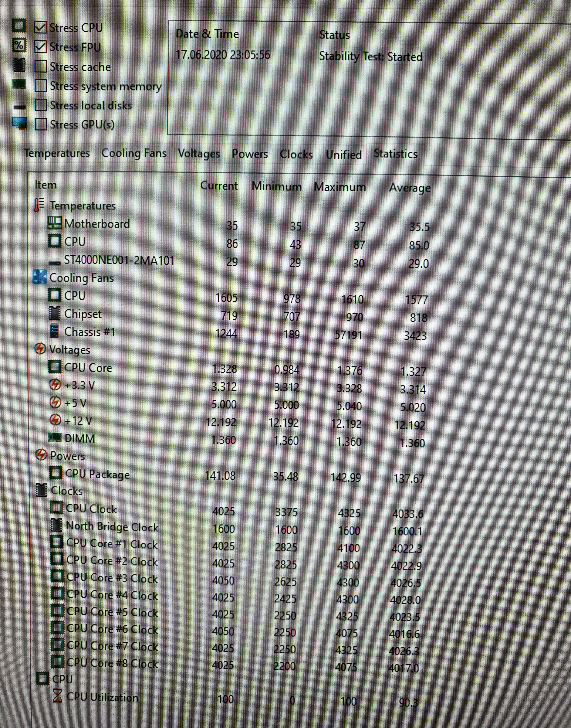
Task: Click the Average column header
Action: [410, 188]
